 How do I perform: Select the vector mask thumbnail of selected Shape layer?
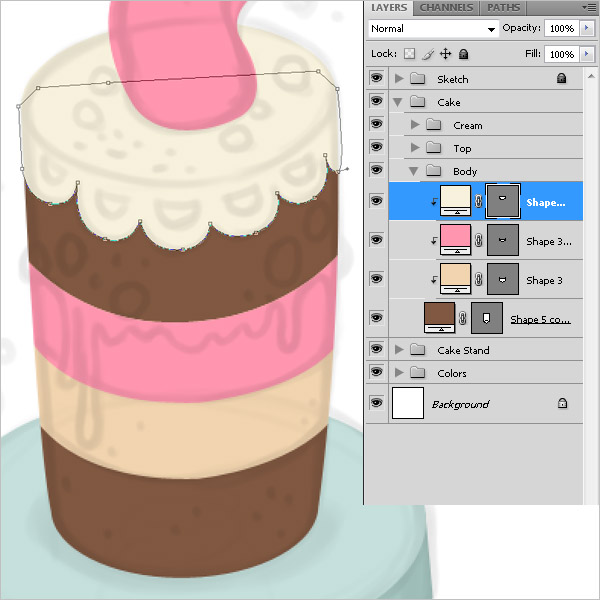pyautogui.click(x=503, y=201)
